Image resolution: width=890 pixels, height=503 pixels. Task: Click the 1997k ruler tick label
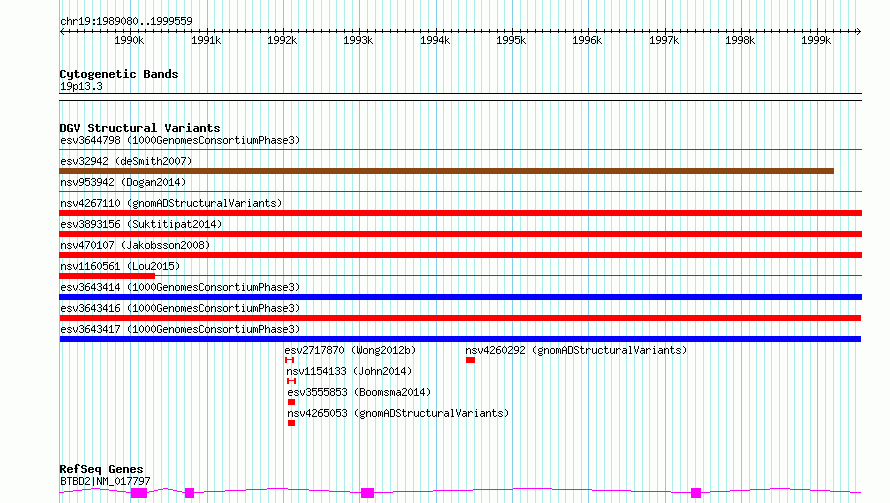664,41
